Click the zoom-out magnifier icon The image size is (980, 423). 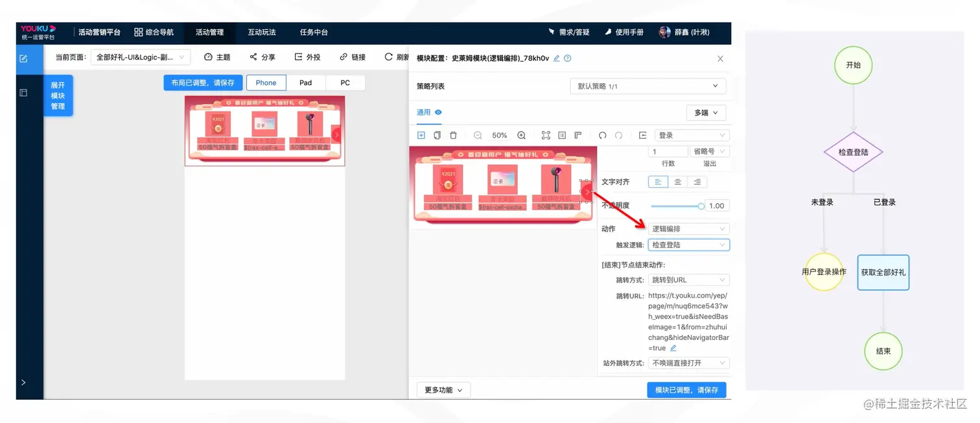(477, 135)
